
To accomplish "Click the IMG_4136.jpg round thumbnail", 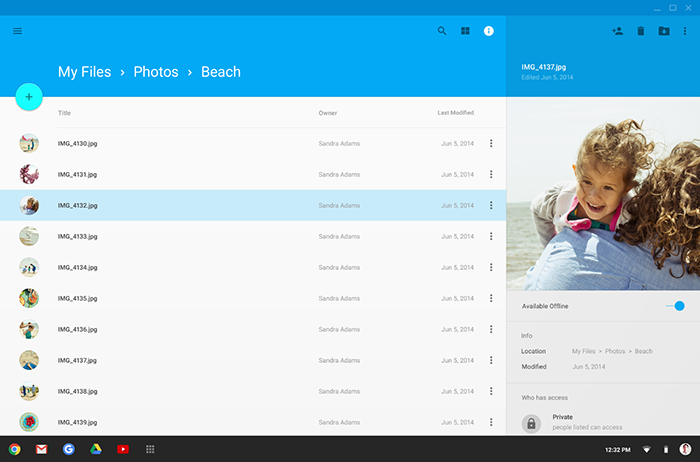I will coord(29,329).
